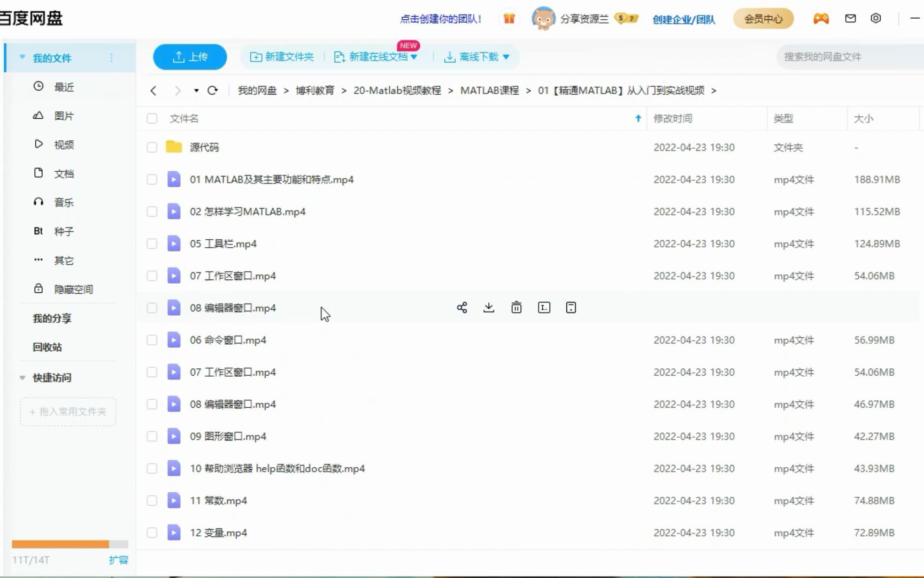924x578 pixels.
Task: Check the box for 06 命令窗口.mp4
Action: (x=152, y=340)
